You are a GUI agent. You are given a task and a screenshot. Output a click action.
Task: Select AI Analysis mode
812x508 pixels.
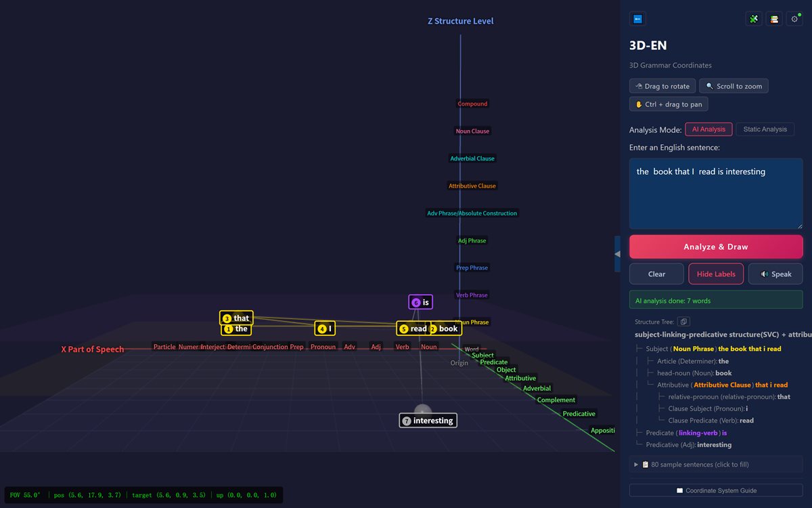click(708, 129)
